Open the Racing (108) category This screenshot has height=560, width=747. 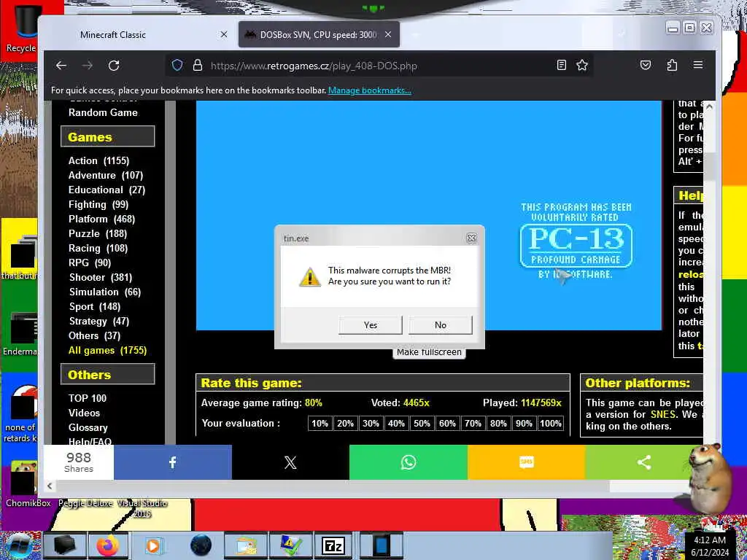point(98,248)
